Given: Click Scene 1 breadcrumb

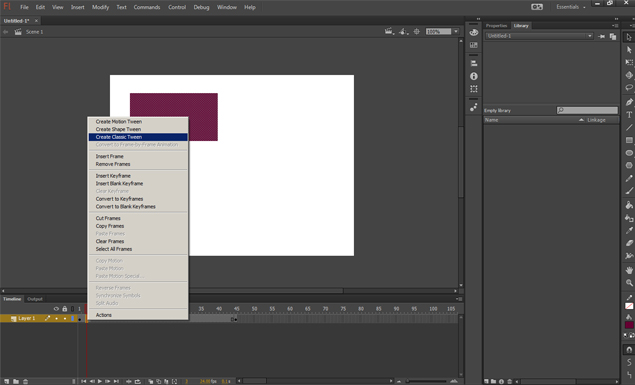Looking at the screenshot, I should coord(34,32).
